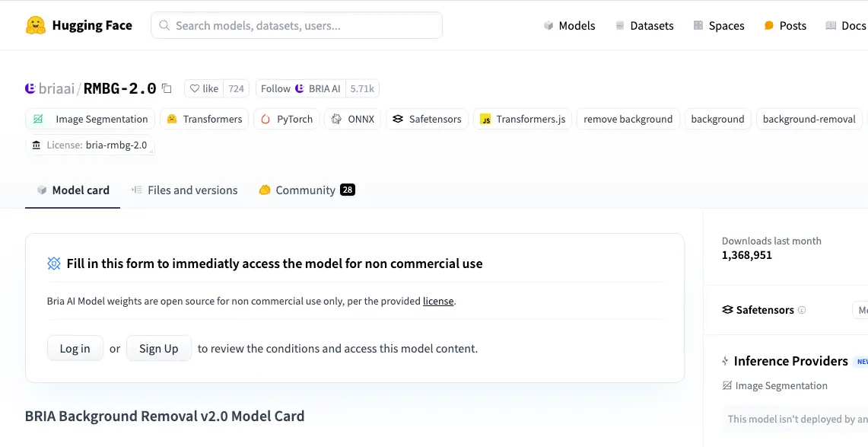868x447 pixels.
Task: Focus the search models input field
Action: tap(297, 25)
